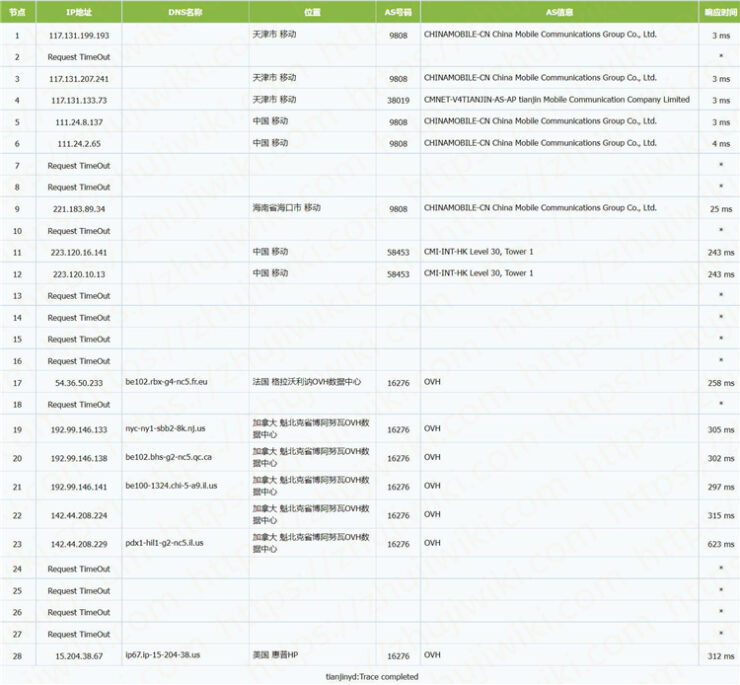Select IP address 54.36.50.233
The image size is (740, 685).
click(79, 383)
